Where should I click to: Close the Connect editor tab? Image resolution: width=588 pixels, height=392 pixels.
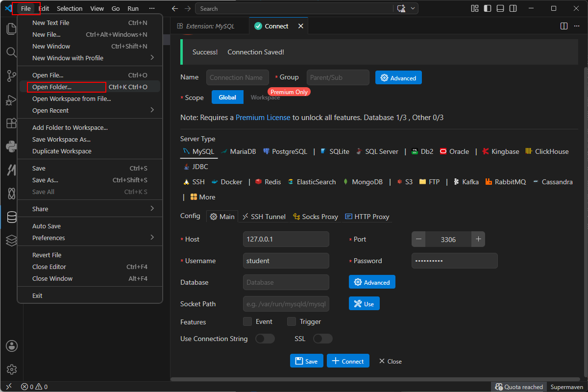click(x=301, y=26)
